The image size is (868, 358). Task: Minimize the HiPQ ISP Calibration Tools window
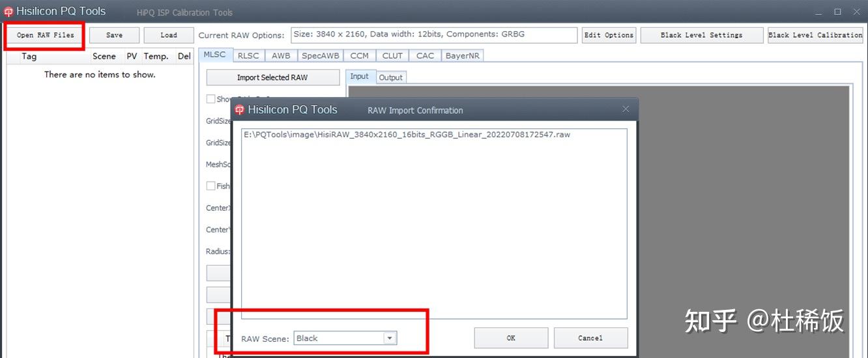(x=819, y=12)
